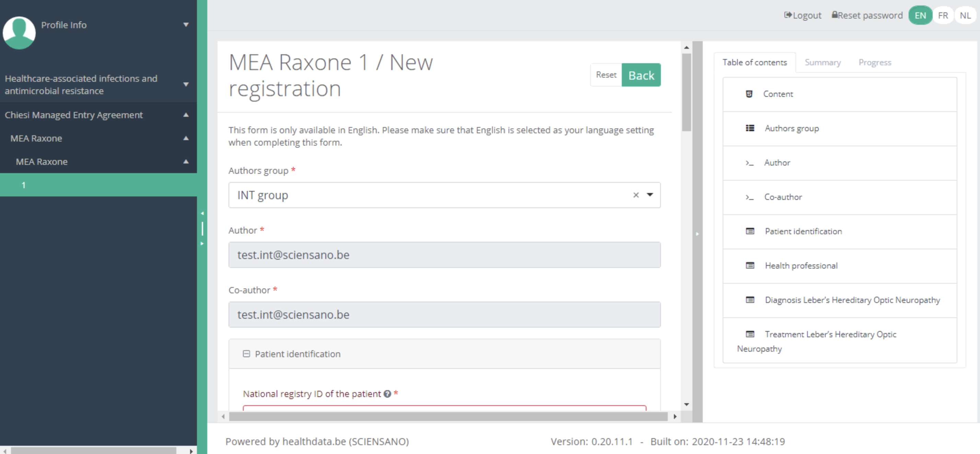Image resolution: width=980 pixels, height=454 pixels.
Task: Click the Co-author terminal icon in contents
Action: click(x=749, y=197)
